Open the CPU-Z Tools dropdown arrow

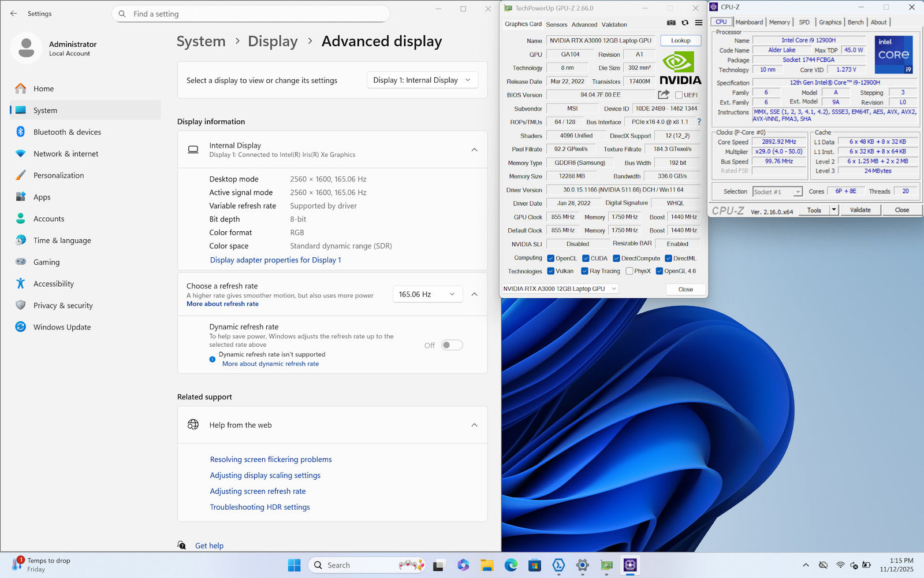(x=834, y=210)
